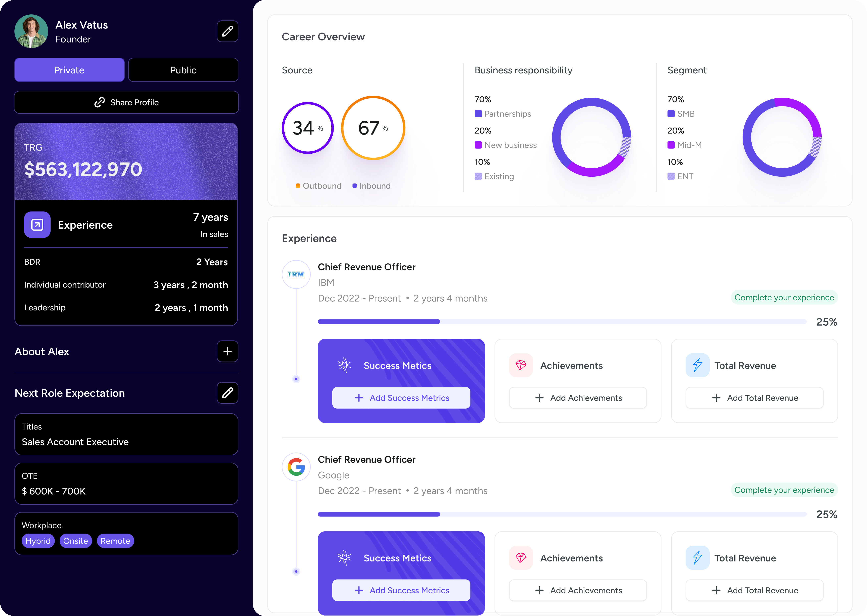Click the edit pencil beside Alex Vatus
Screen dimensions: 867x616
[227, 31]
